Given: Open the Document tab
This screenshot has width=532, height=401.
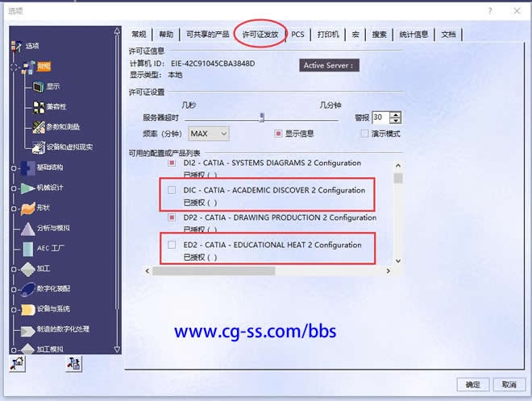Looking at the screenshot, I should point(448,35).
